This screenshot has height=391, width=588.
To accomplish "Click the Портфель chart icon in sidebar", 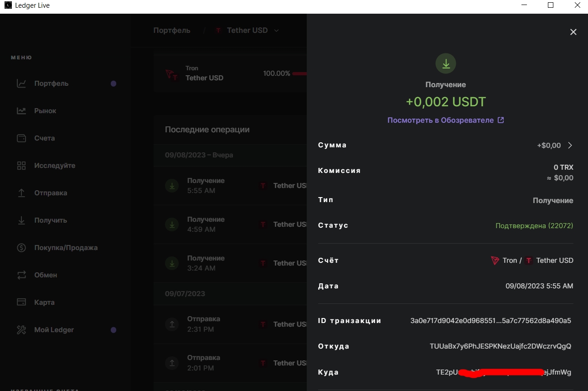I will pos(21,83).
